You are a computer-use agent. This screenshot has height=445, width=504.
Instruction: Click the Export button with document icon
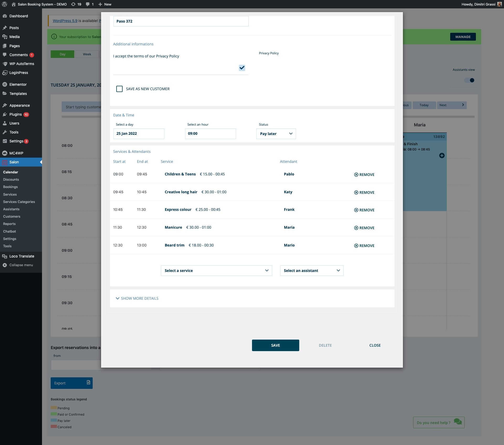(x=71, y=383)
